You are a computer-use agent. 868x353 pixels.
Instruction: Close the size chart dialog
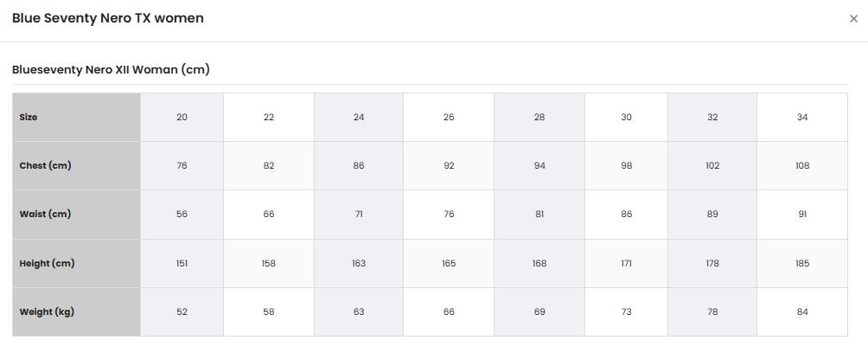tap(853, 19)
